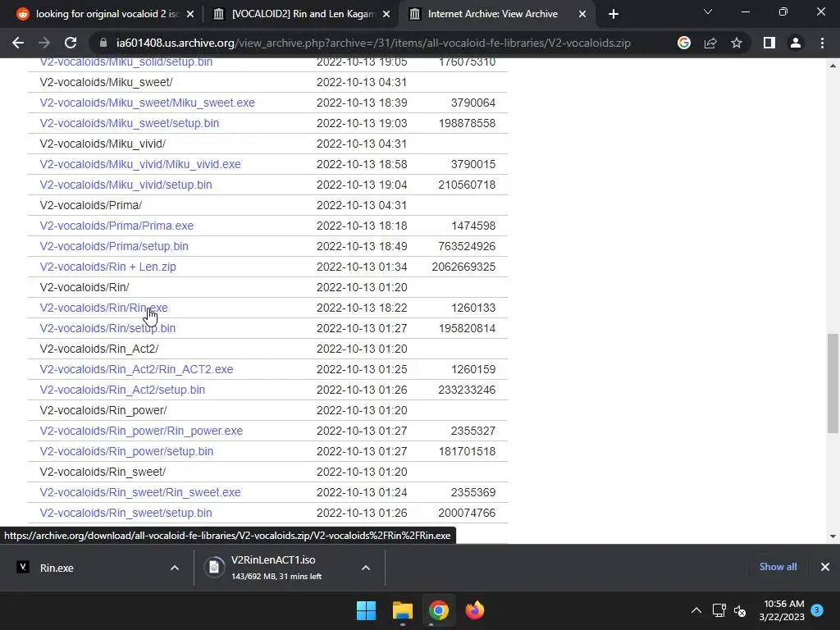Image resolution: width=840 pixels, height=630 pixels.
Task: Open a new browser tab
Action: point(614,14)
